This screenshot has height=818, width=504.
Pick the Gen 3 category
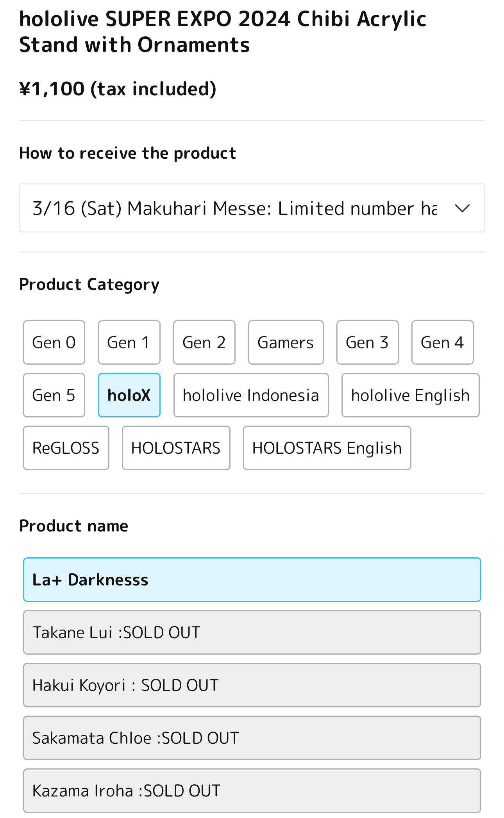click(x=367, y=342)
